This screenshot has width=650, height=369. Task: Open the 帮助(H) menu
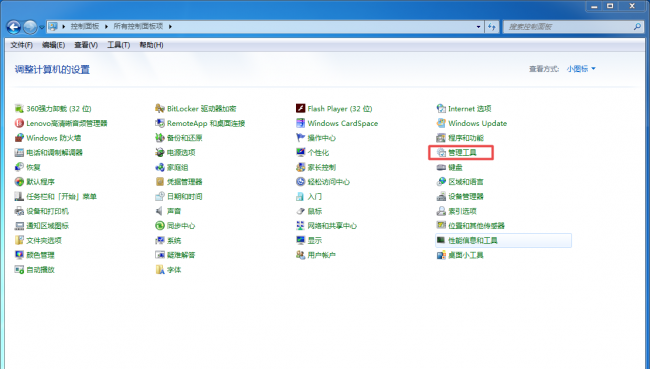[x=151, y=45]
